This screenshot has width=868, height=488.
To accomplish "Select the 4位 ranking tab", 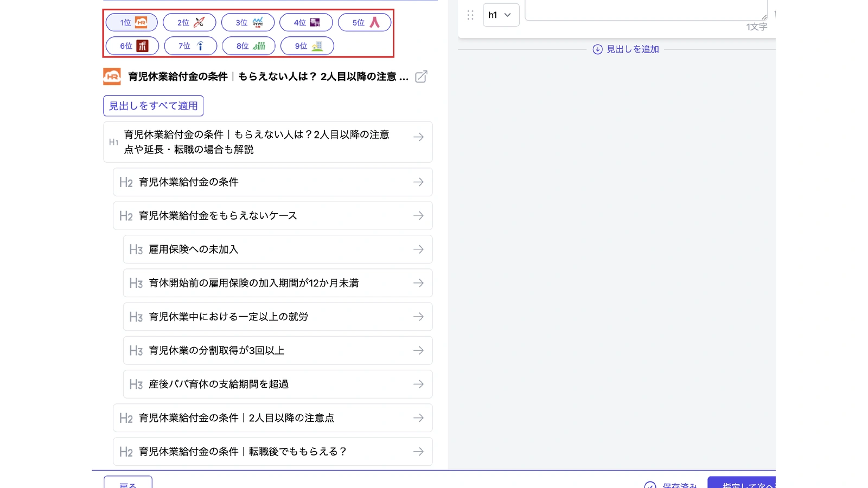I will point(306,22).
